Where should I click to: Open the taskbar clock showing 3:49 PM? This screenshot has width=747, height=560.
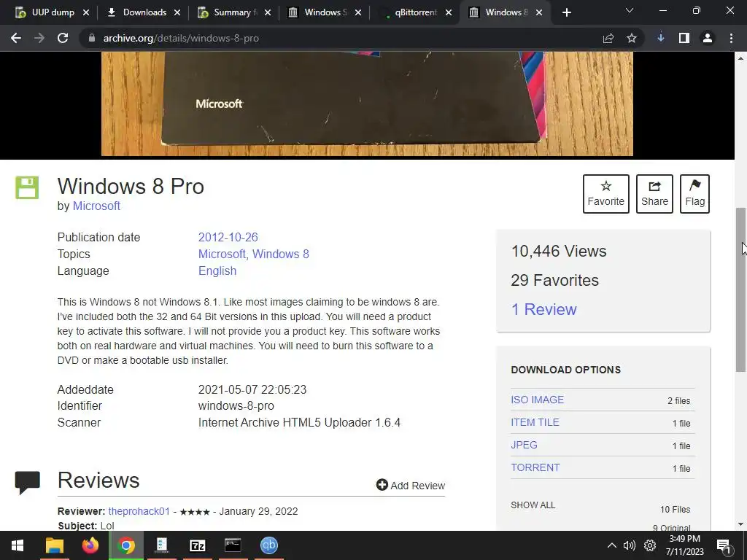click(x=684, y=545)
